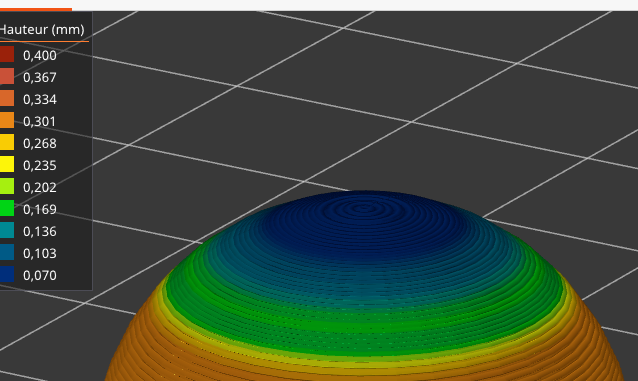The height and width of the screenshot is (381, 638).
Task: Click the 0,169 green legend swatch
Action: (x=7, y=208)
